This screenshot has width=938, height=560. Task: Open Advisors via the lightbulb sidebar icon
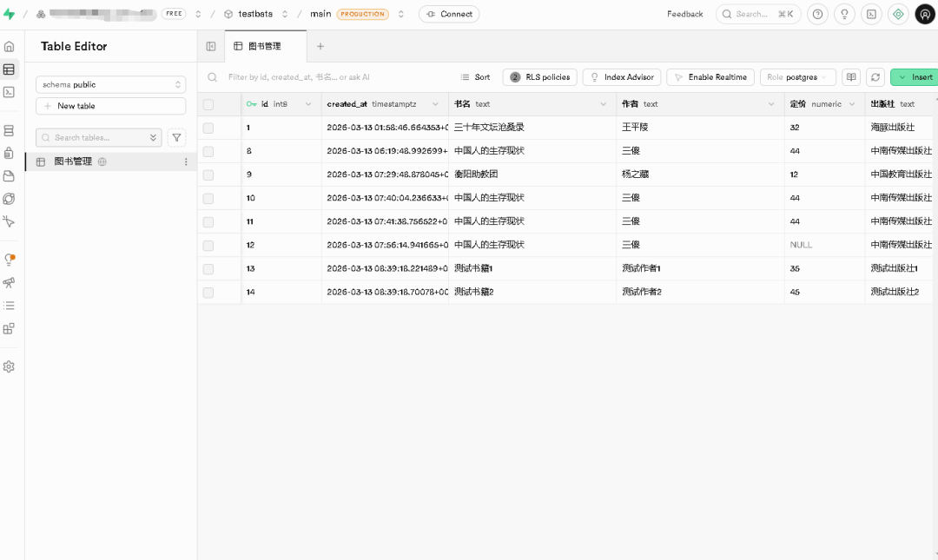click(x=9, y=258)
